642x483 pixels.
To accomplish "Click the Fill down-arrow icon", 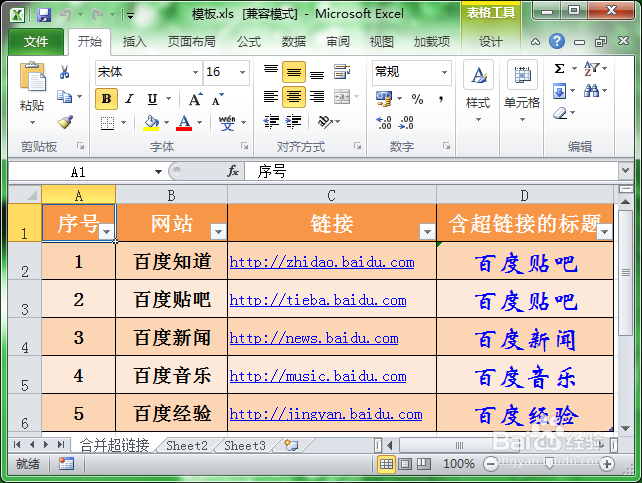I will (559, 90).
